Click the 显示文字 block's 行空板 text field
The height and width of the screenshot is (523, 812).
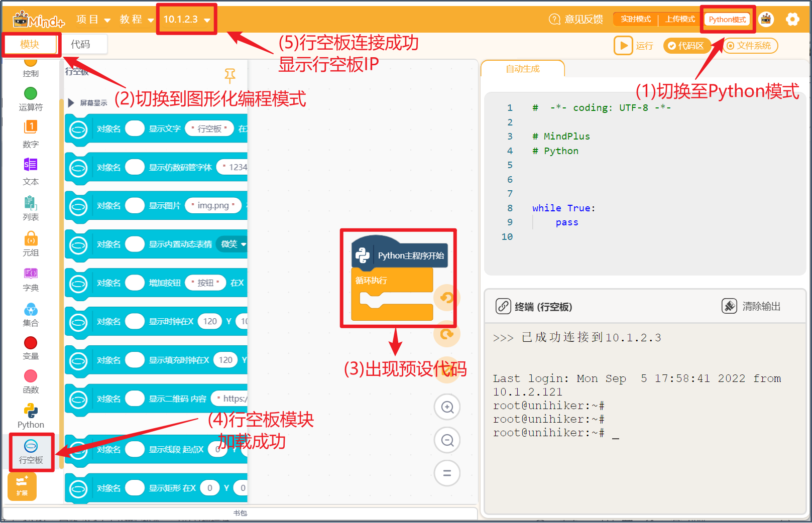209,128
